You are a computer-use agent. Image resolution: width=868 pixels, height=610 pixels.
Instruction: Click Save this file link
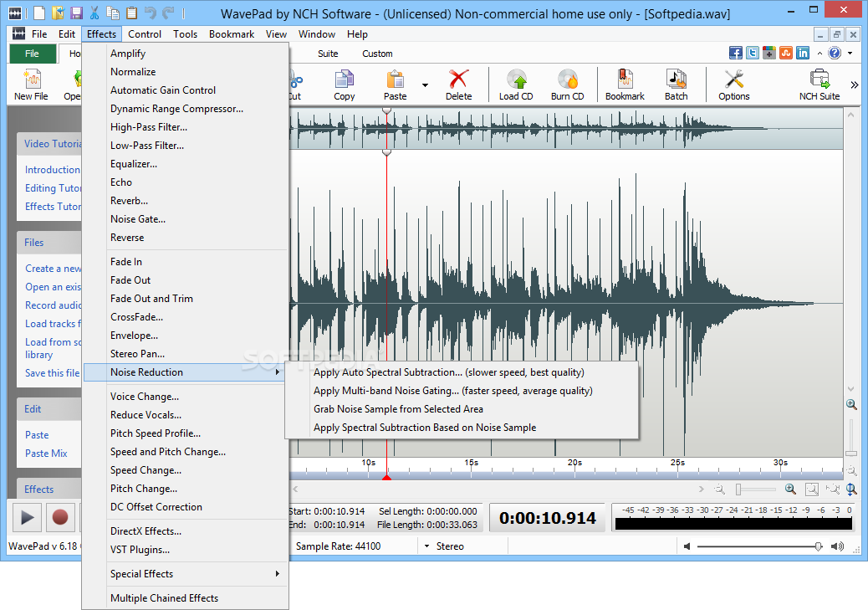click(53, 373)
